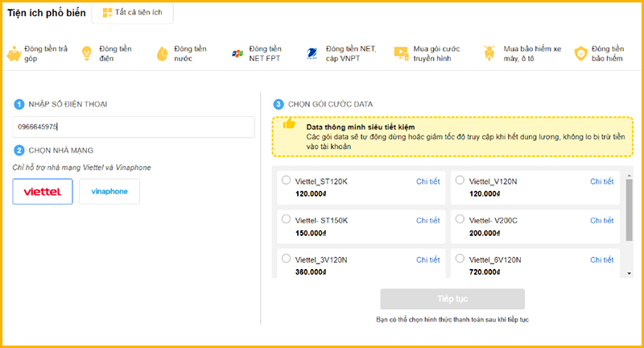Viewport: 644px width, 348px height.
Task: Open "Chi tiết" link for Viettel_ST120K
Action: [x=427, y=181]
